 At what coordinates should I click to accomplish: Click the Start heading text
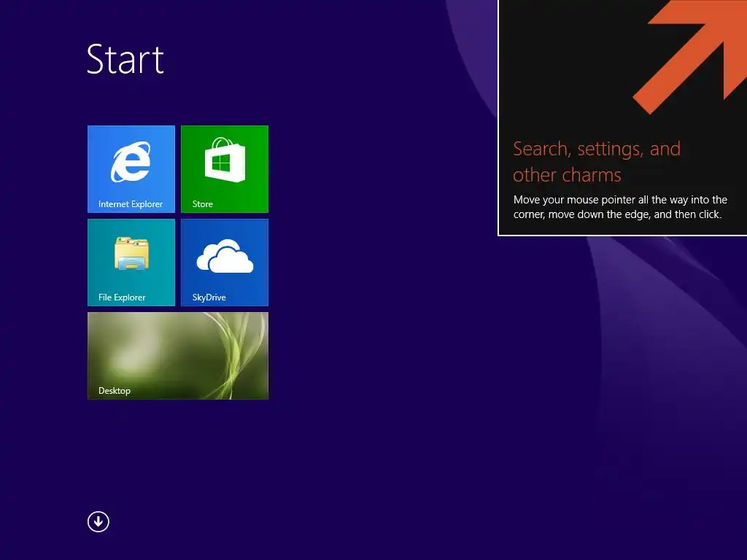click(x=125, y=60)
